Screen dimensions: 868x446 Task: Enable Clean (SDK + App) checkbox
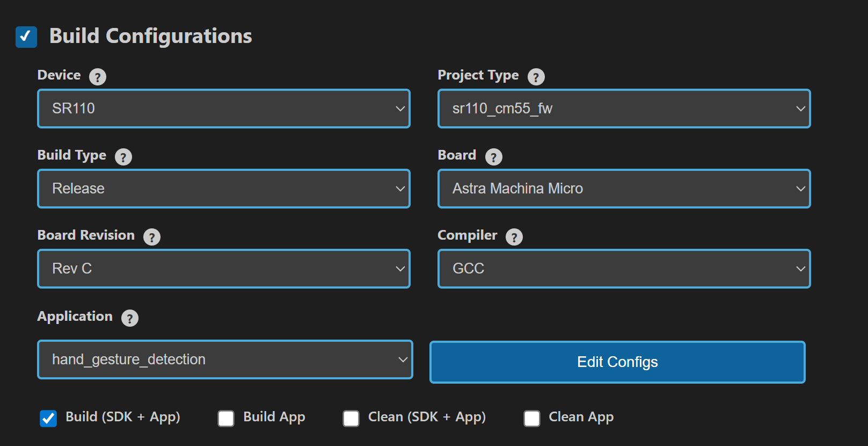351,418
